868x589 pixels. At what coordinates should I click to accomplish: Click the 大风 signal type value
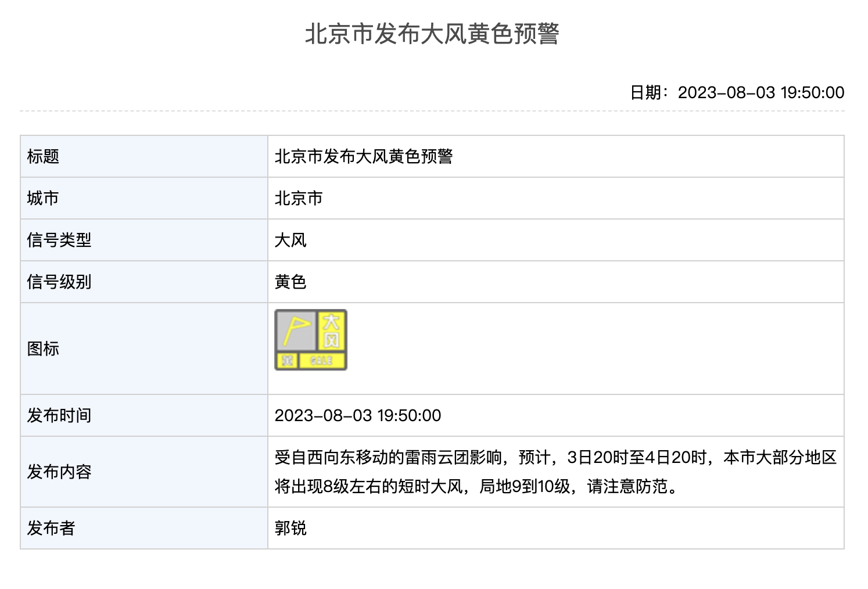pyautogui.click(x=290, y=240)
